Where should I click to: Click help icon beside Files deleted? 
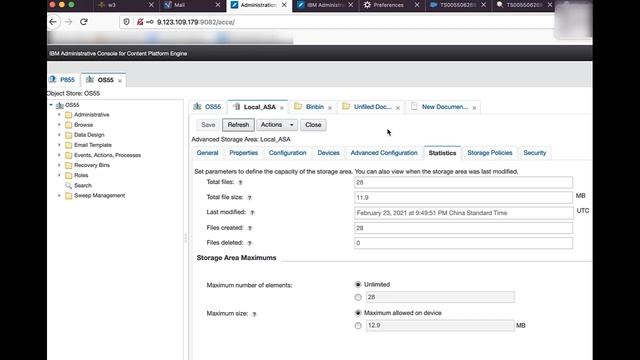click(x=249, y=243)
